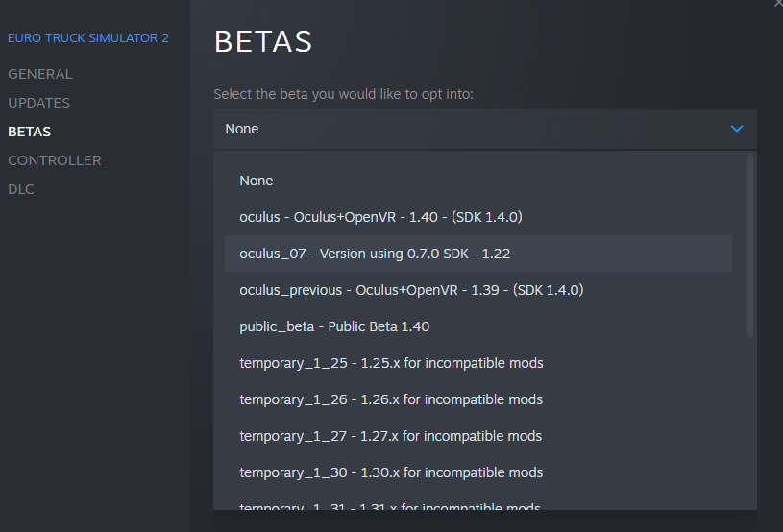783x532 pixels.
Task: Collapse the beta selection dropdown showing None
Action: pos(485,129)
